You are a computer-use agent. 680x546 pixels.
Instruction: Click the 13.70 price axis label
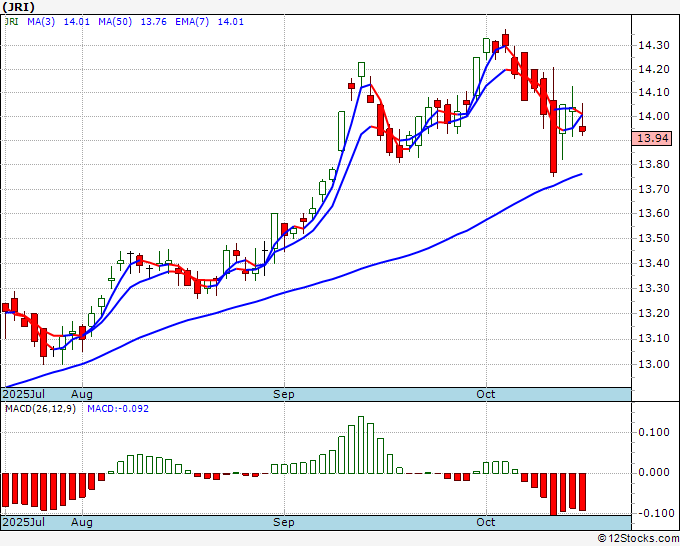(x=654, y=189)
